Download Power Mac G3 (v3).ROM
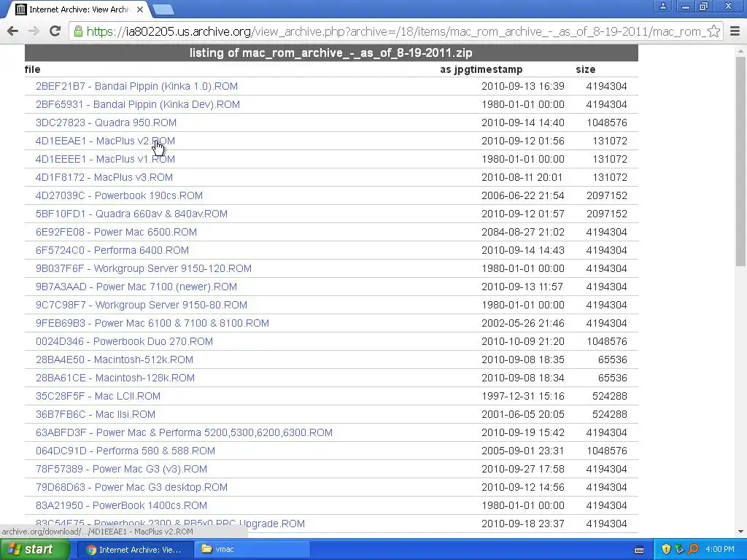Screen dimensions: 747x560 click(122, 469)
